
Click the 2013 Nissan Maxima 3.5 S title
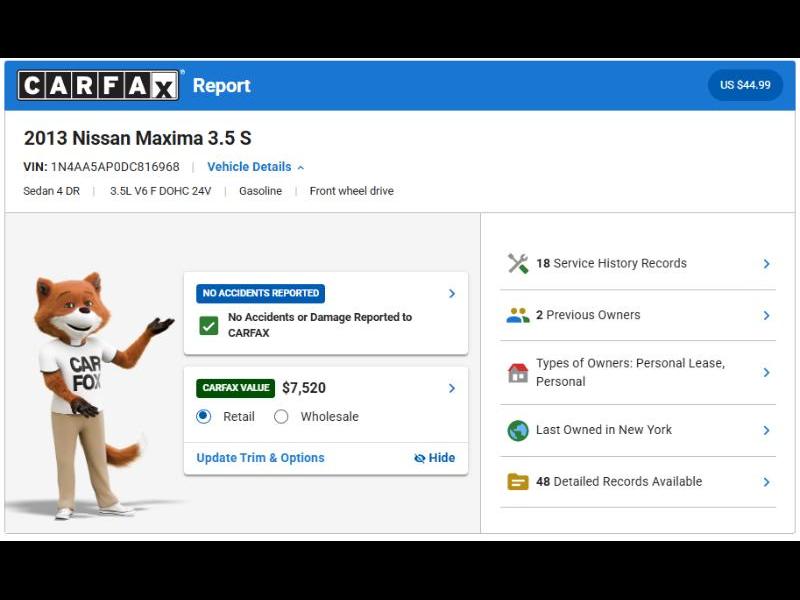(138, 138)
